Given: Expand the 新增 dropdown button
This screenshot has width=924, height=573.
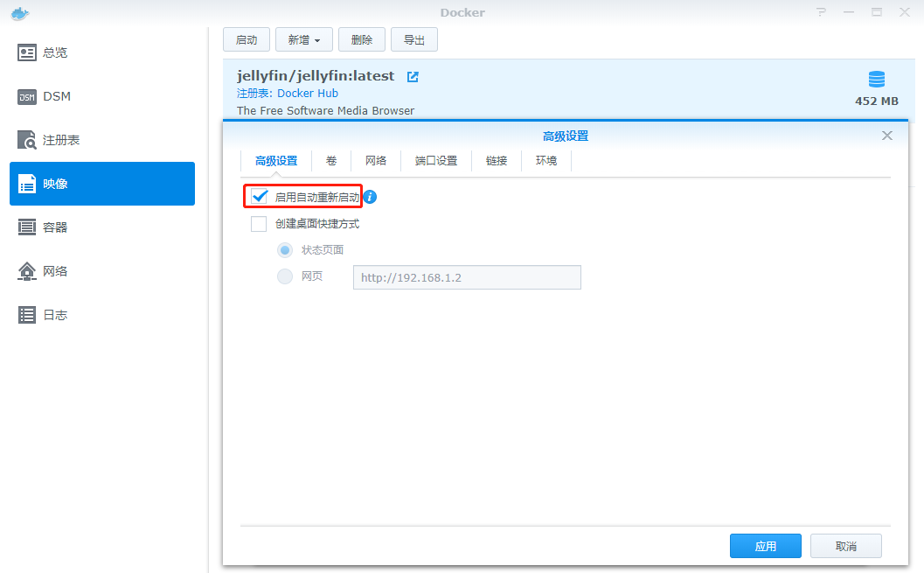Looking at the screenshot, I should (304, 39).
